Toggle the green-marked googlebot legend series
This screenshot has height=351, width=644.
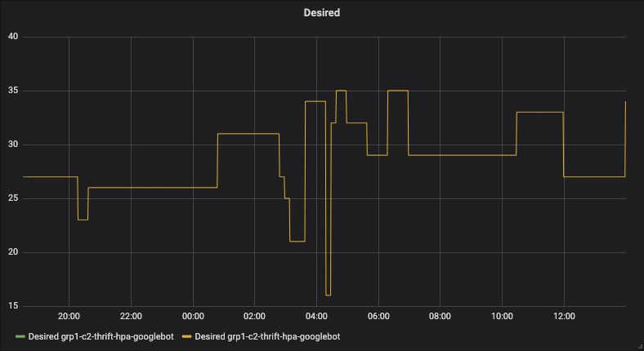(100, 336)
